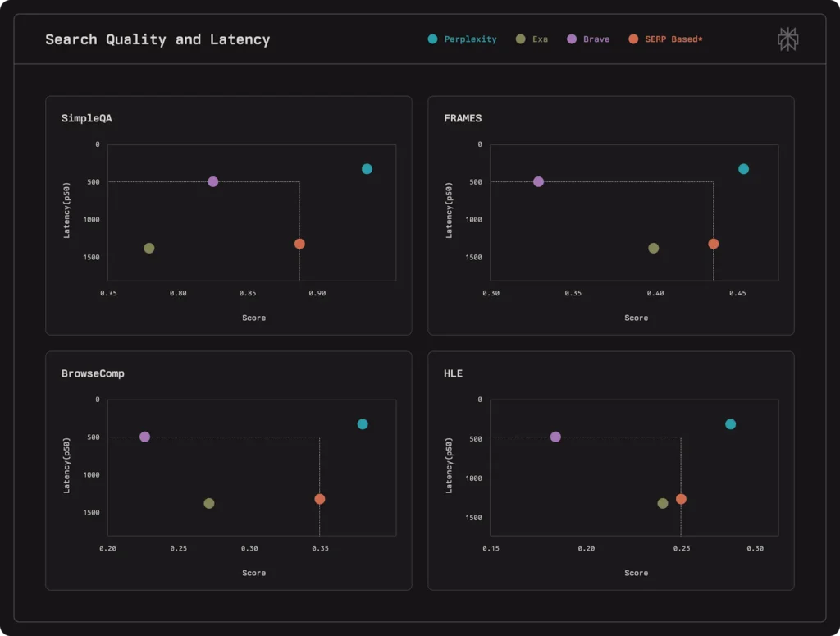
Task: Click the logo icon in the top-right corner
Action: pyautogui.click(x=787, y=39)
